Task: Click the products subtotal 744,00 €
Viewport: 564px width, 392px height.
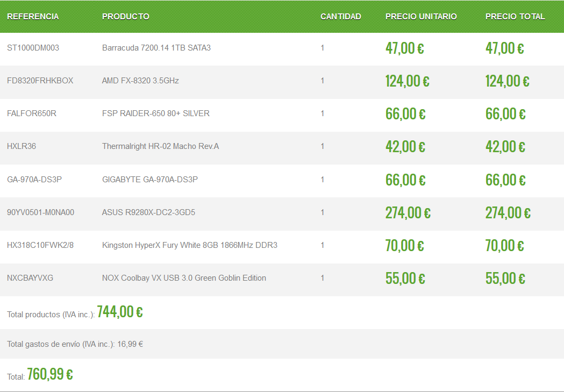Action: 120,312
